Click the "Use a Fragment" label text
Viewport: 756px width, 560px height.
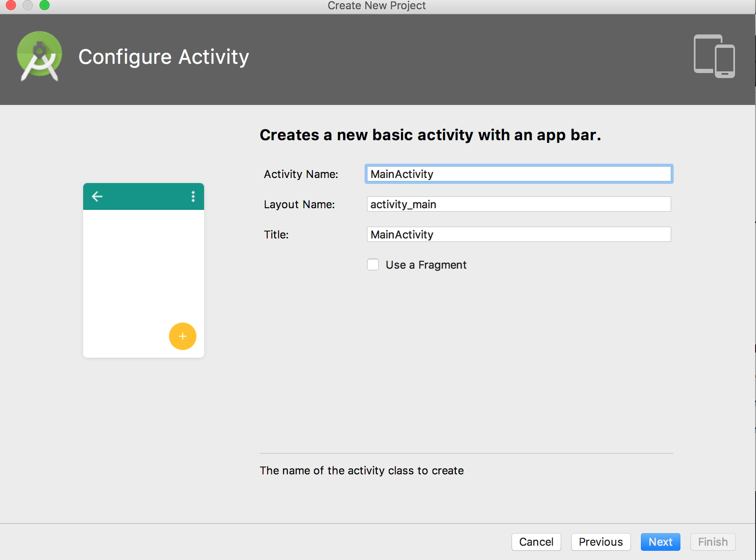[426, 265]
